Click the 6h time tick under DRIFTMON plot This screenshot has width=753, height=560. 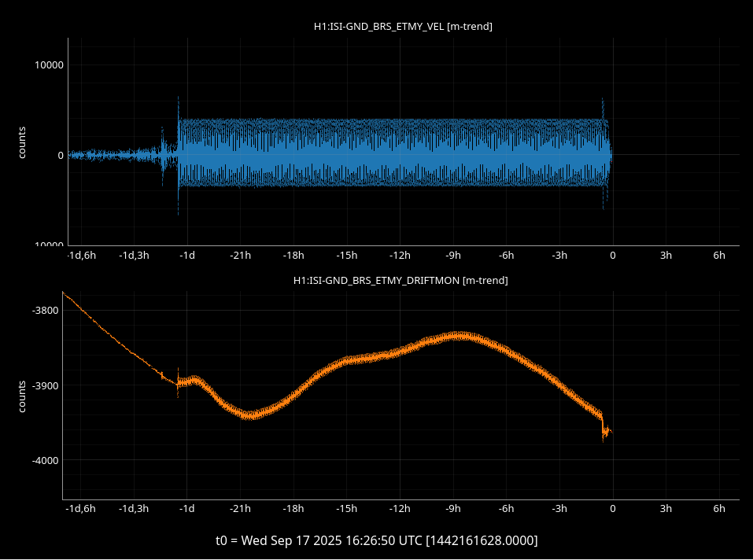(x=719, y=509)
